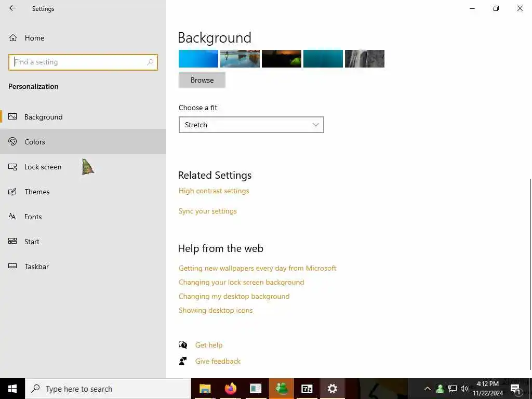The height and width of the screenshot is (399, 532).
Task: Open High contrast settings link
Action: click(x=214, y=191)
